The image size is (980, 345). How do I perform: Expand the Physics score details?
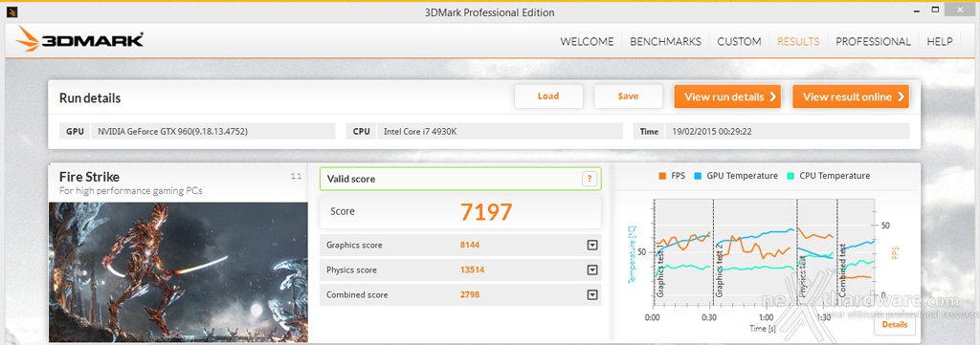pos(592,270)
